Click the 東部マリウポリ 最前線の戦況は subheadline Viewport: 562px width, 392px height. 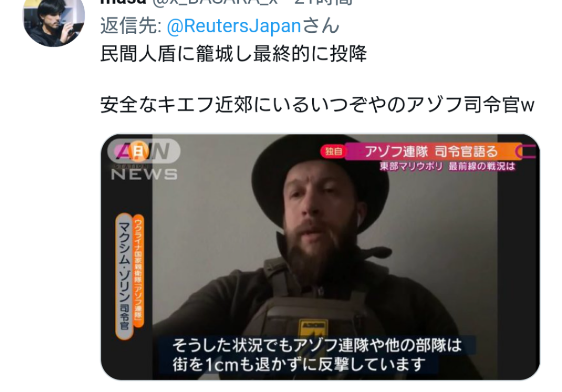(x=448, y=167)
